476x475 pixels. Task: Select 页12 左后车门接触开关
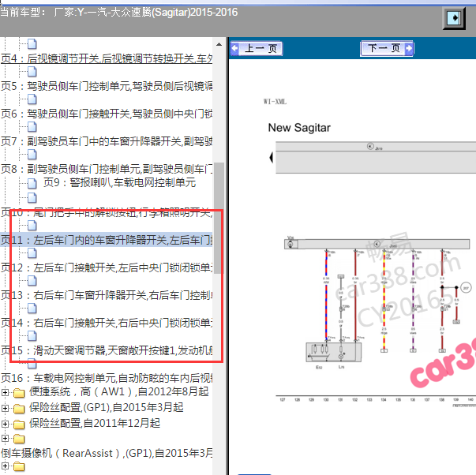[x=107, y=267]
